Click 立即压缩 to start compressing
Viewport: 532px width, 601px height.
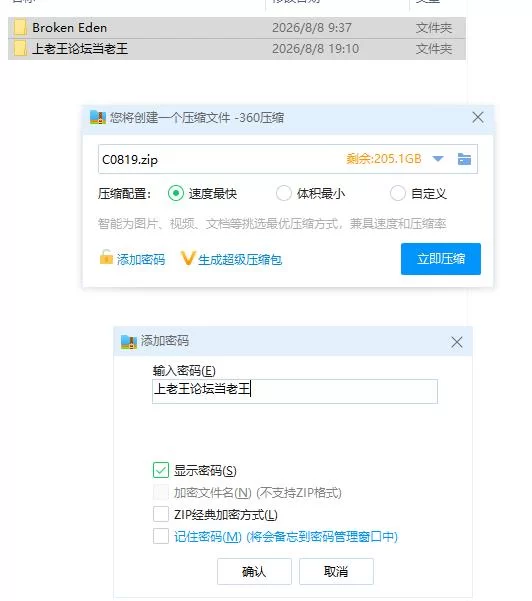click(x=441, y=259)
